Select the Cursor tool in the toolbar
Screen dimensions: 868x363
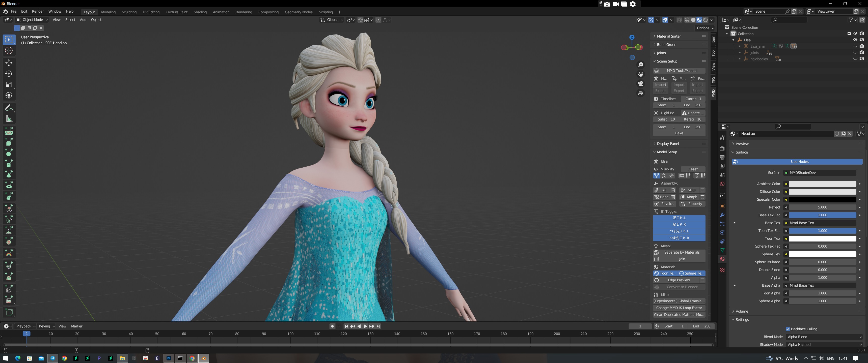(9, 50)
